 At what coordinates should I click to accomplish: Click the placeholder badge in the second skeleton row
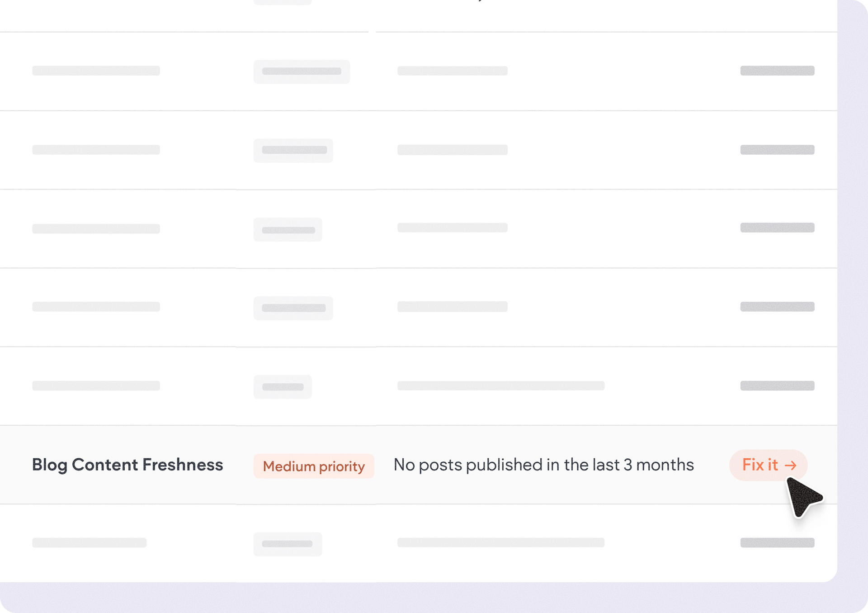(x=293, y=150)
